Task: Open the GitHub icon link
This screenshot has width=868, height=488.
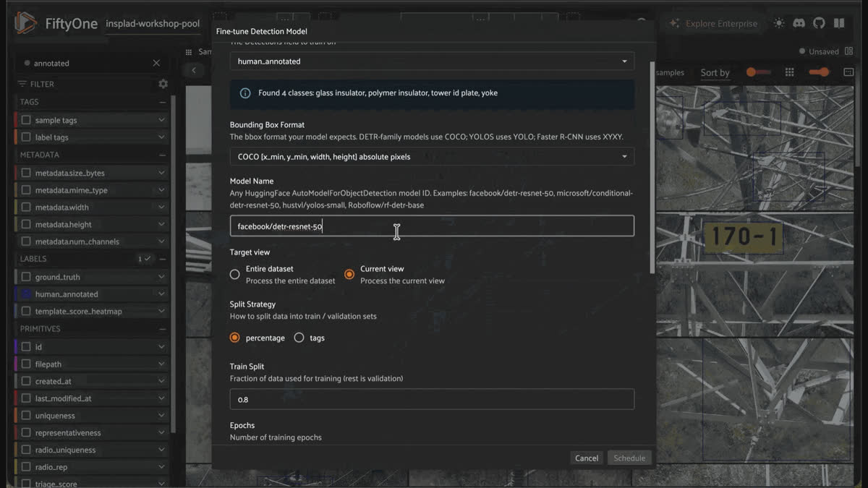Action: pyautogui.click(x=819, y=23)
